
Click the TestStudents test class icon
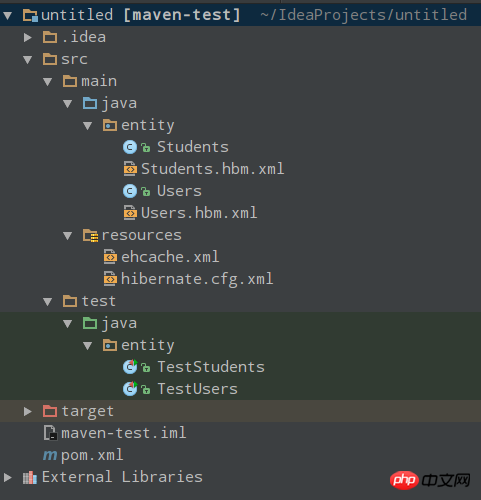130,367
